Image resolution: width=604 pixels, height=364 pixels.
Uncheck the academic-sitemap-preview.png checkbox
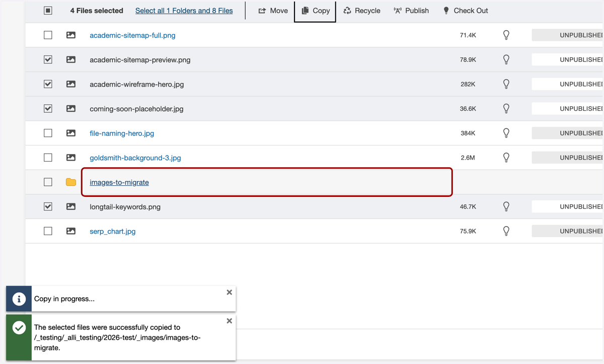coord(48,59)
